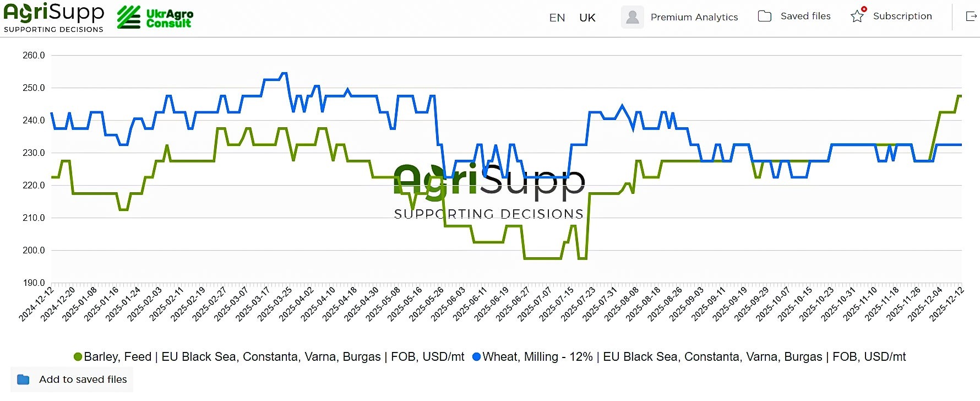Click the 2025-12-12 date label on axis
This screenshot has height=401, width=980.
coord(948,304)
